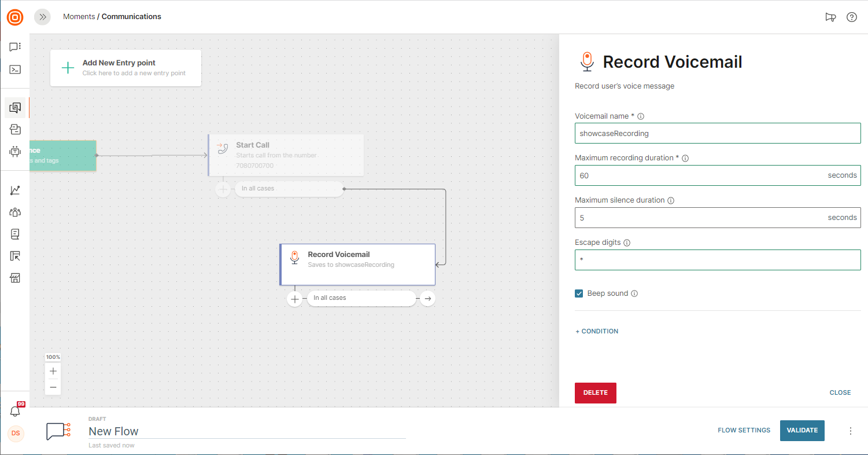Open the Answers chatbot icon in sidebar
Screen dimensions: 868x455
[x=15, y=152]
